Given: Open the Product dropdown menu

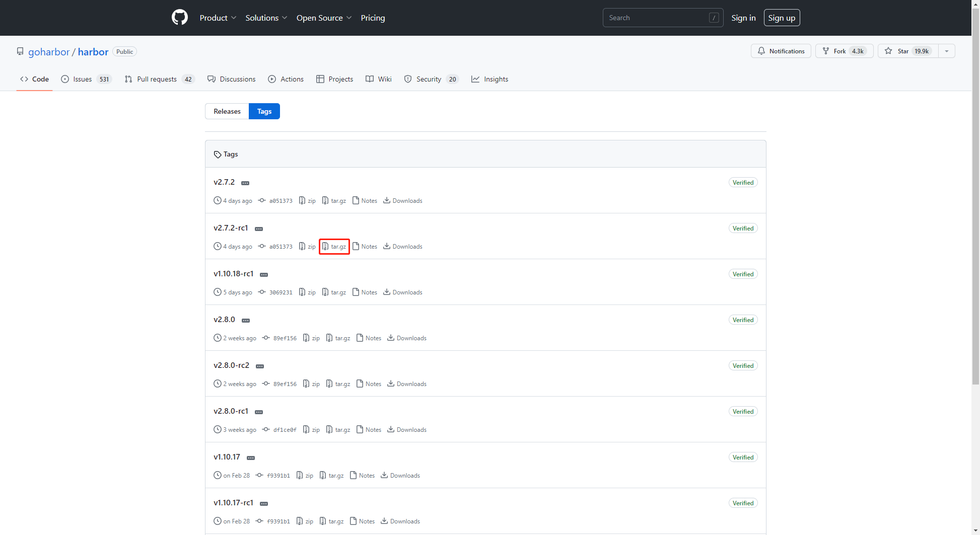Looking at the screenshot, I should coord(218,18).
